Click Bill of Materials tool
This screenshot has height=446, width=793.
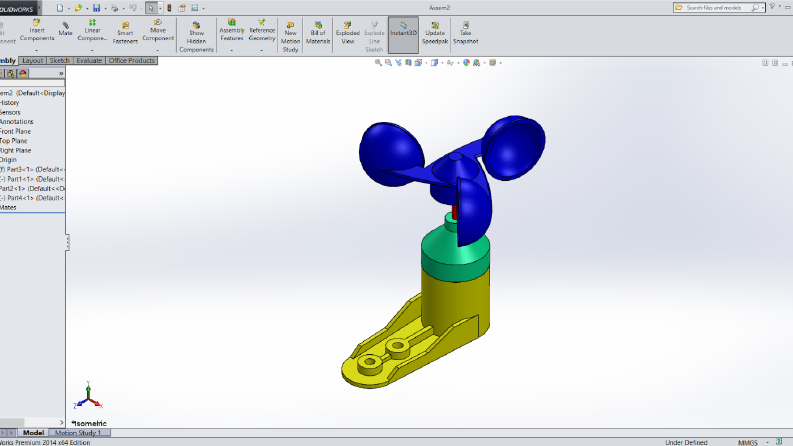tap(318, 33)
